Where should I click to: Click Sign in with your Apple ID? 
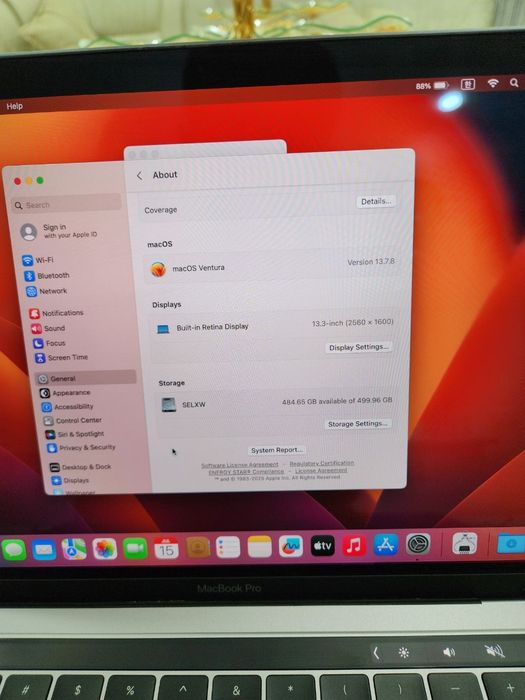(59, 231)
